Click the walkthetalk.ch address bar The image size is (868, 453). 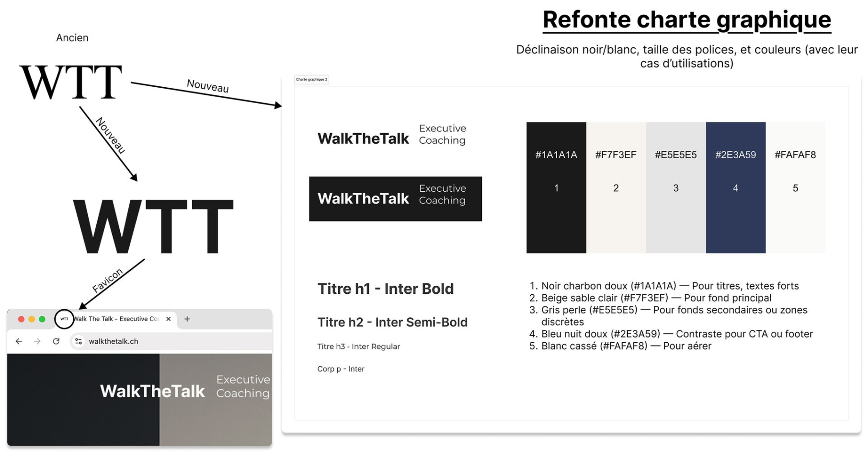click(168, 341)
